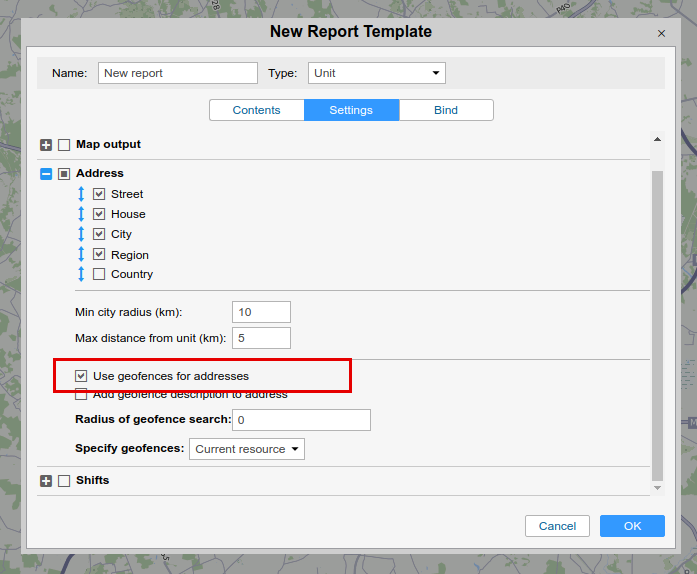Uncheck the Street address checkbox
The width and height of the screenshot is (697, 574).
(99, 194)
